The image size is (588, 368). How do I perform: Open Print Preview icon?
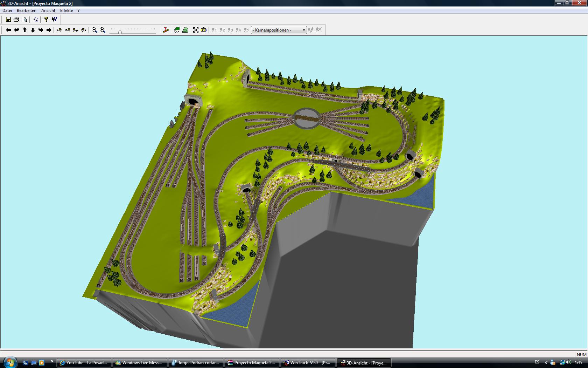click(x=24, y=19)
